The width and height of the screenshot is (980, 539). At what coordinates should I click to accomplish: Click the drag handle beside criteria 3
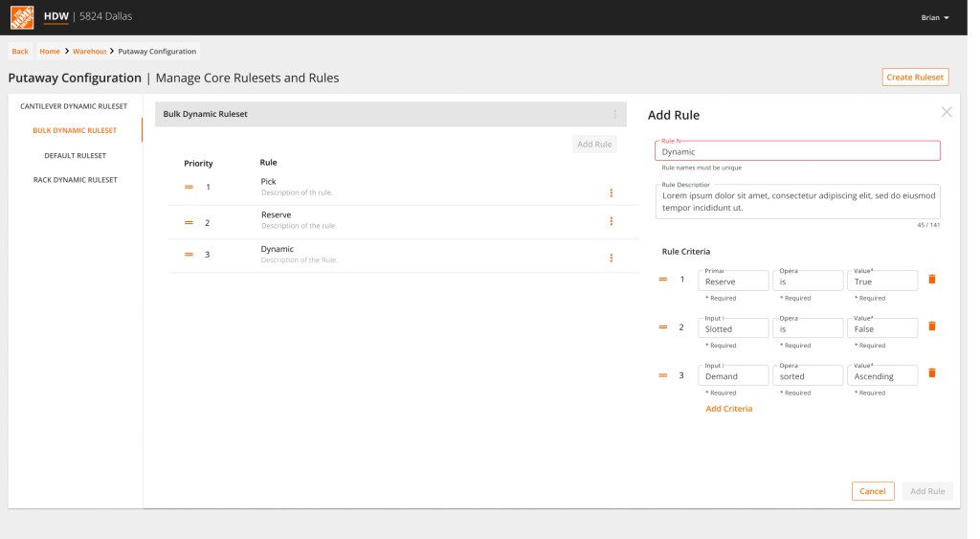(x=662, y=375)
